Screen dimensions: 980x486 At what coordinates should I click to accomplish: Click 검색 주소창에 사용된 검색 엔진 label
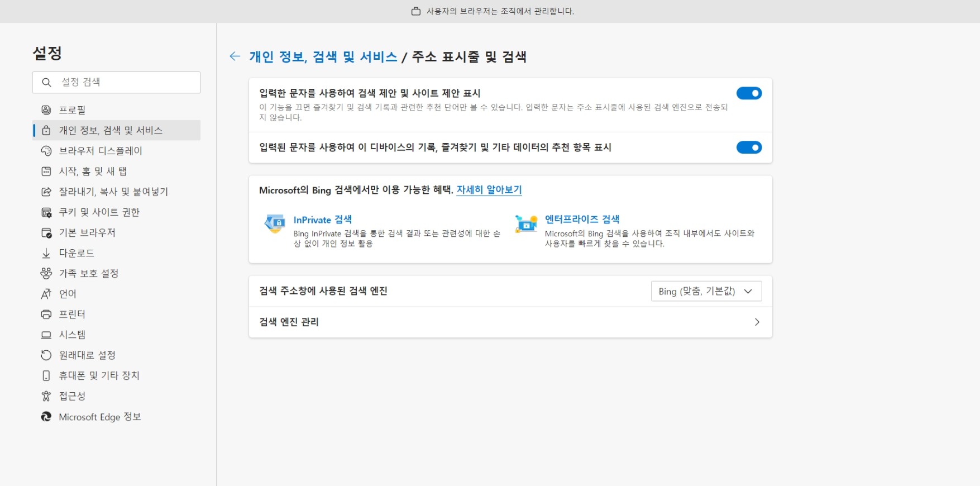pyautogui.click(x=323, y=291)
